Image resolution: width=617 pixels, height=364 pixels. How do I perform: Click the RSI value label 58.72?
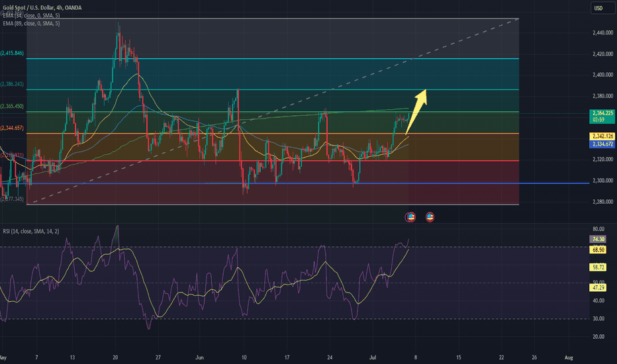pyautogui.click(x=598, y=267)
